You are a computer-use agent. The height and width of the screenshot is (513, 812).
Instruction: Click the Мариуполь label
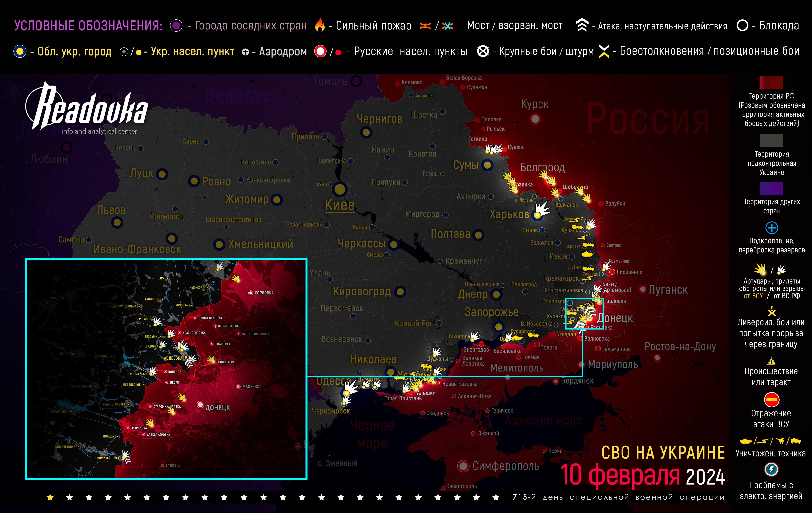[x=613, y=365]
